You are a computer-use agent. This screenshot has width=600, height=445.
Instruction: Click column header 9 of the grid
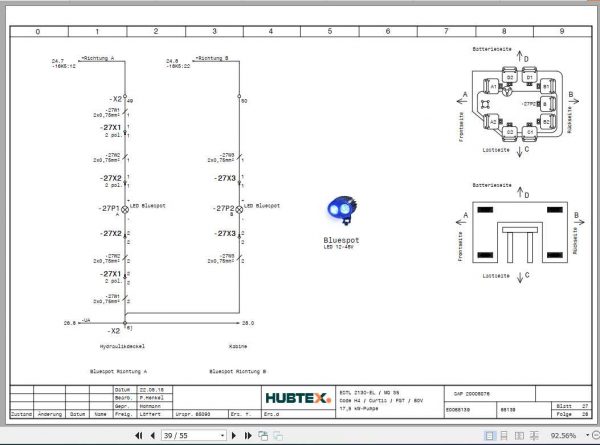[562, 31]
